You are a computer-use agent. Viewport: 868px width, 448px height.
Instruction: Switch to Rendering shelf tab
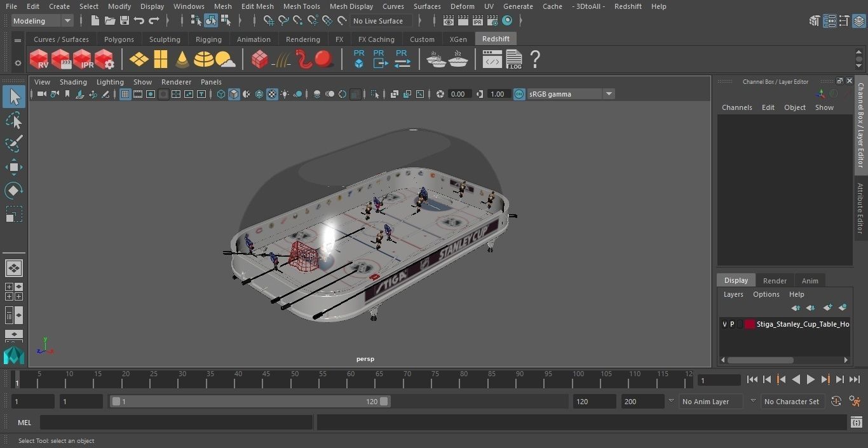point(302,39)
